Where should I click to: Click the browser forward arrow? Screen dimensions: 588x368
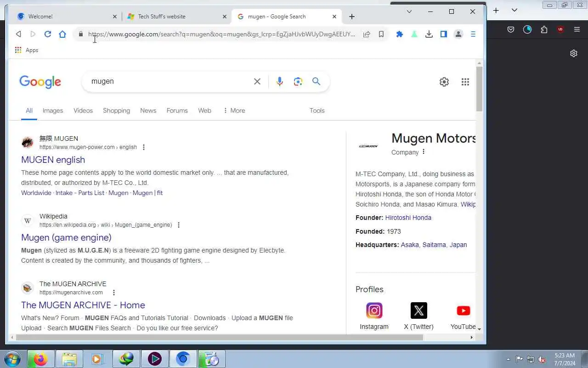pos(33,34)
